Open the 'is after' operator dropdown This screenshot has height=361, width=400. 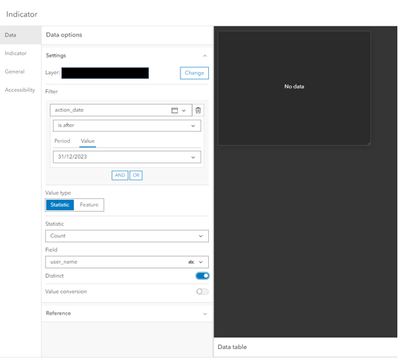127,126
